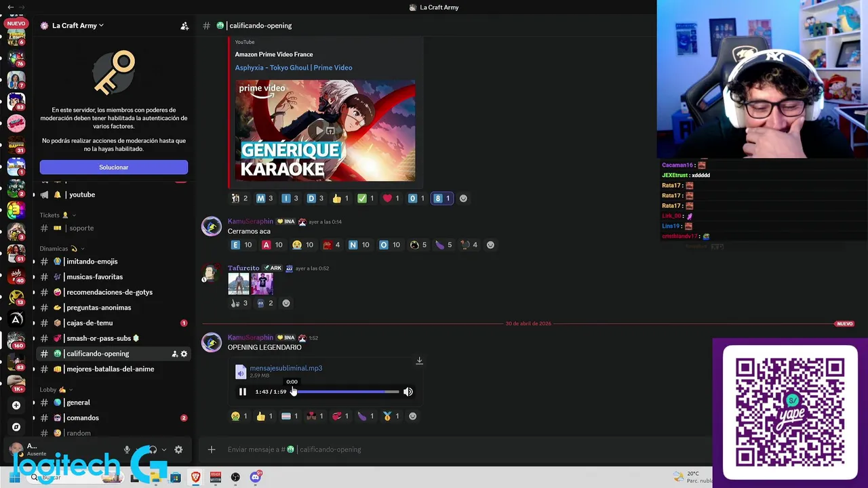Click the add a server plus icon
This screenshot has width=868, height=488.
(x=16, y=405)
